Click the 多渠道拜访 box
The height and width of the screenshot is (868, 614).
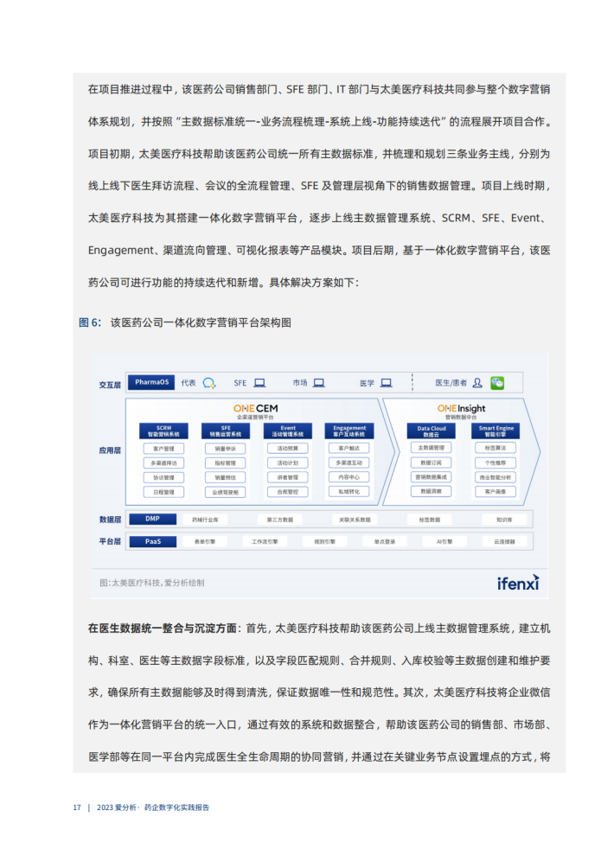[x=164, y=463]
